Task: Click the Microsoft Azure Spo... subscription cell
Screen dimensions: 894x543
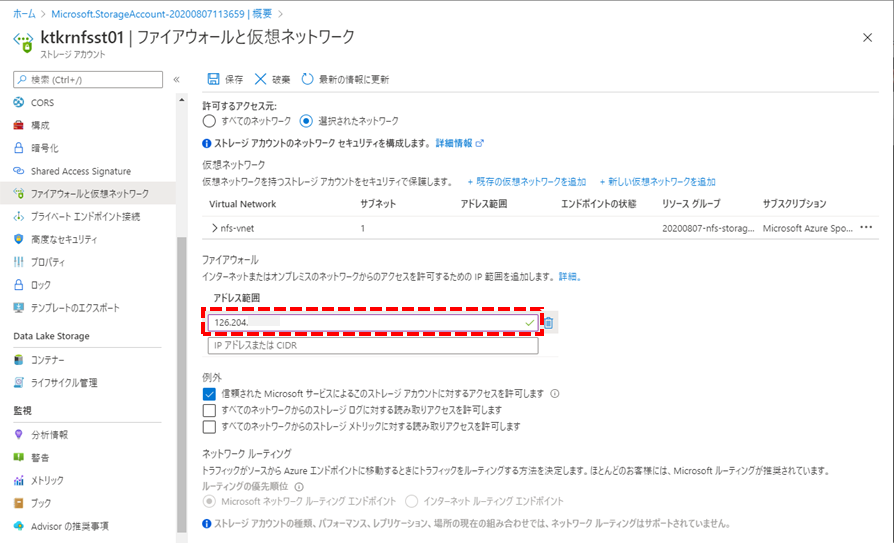Action: [808, 228]
